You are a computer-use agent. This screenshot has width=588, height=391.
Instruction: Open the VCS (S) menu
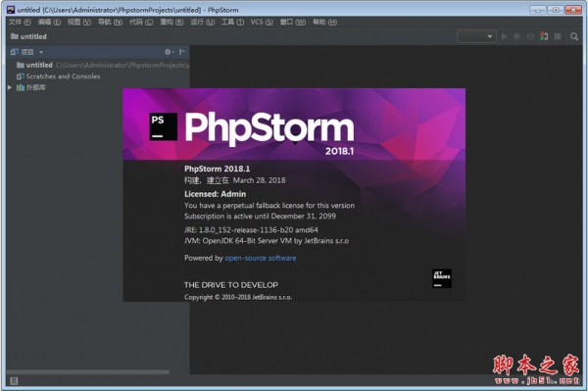(262, 22)
